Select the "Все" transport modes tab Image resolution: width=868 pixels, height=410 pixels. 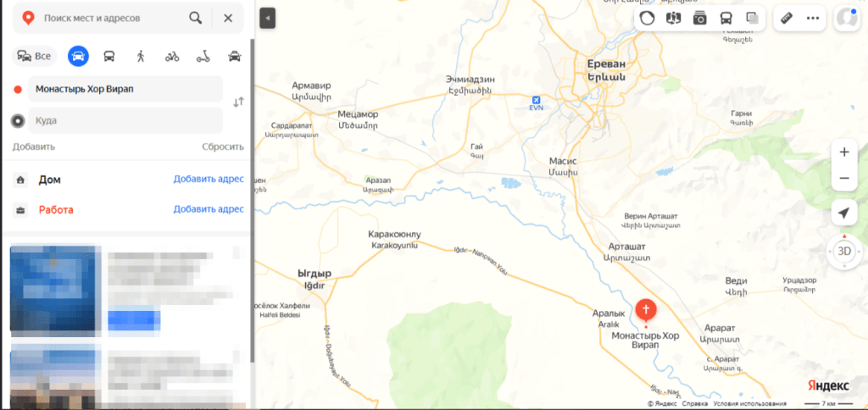click(34, 56)
